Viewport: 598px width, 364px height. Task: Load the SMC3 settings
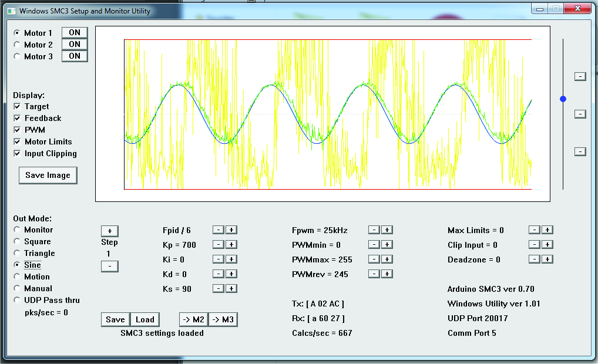click(145, 319)
